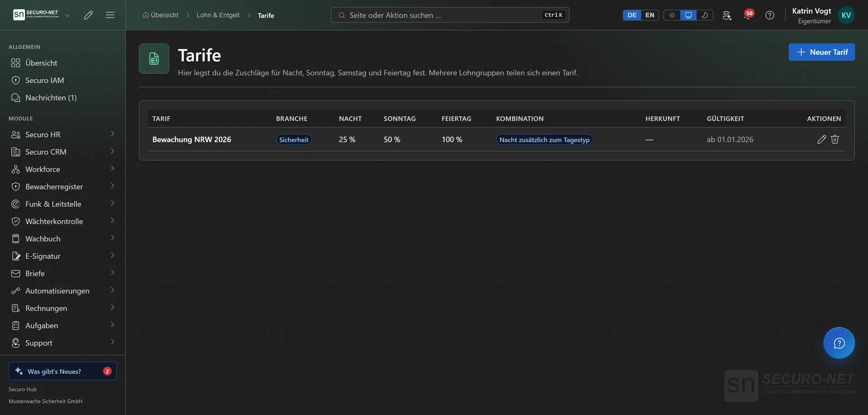Expand the Securo CRM module
Image resolution: width=868 pixels, height=415 pixels.
click(x=63, y=152)
